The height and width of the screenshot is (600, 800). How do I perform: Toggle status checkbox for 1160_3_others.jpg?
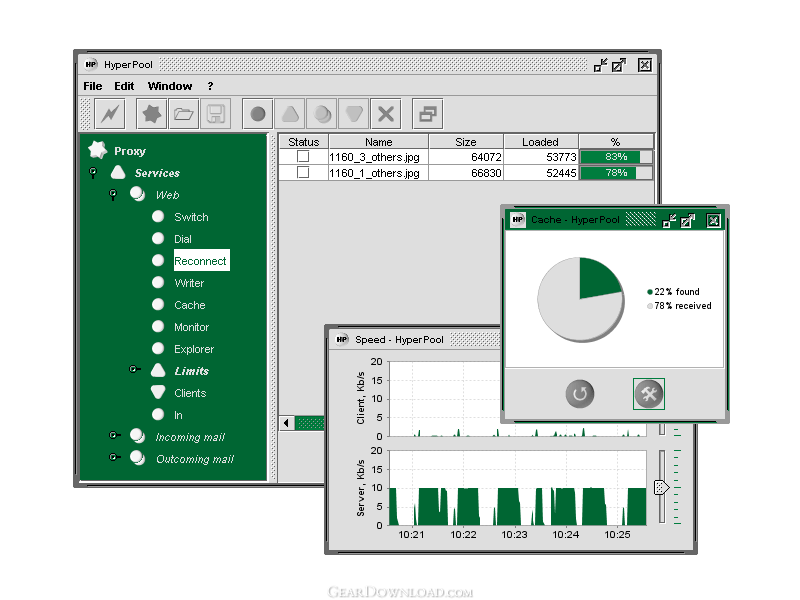point(303,156)
